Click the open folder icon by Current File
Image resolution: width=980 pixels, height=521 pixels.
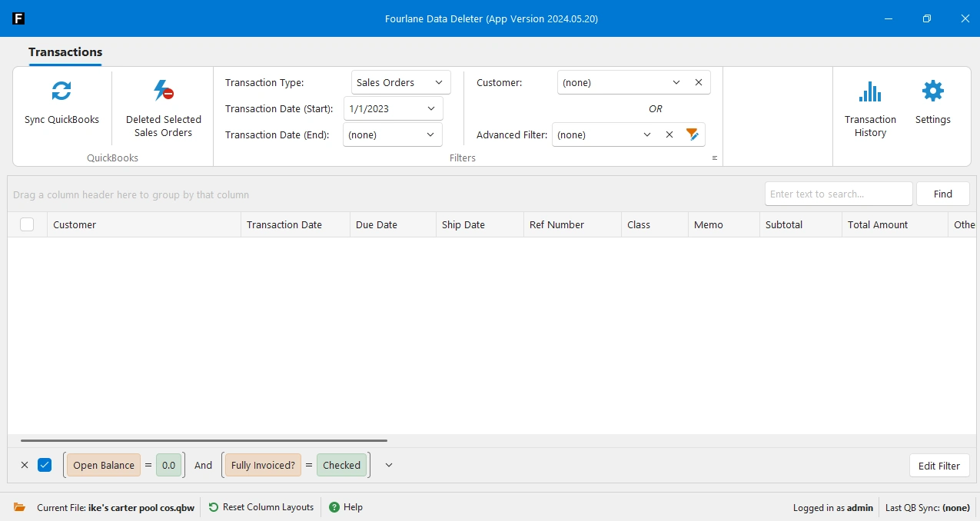pyautogui.click(x=20, y=507)
